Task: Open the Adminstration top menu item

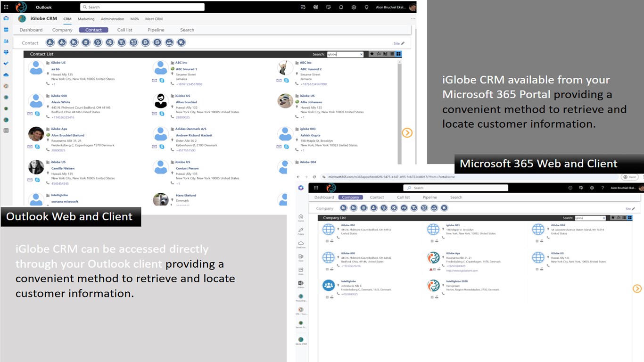Action: [112, 19]
